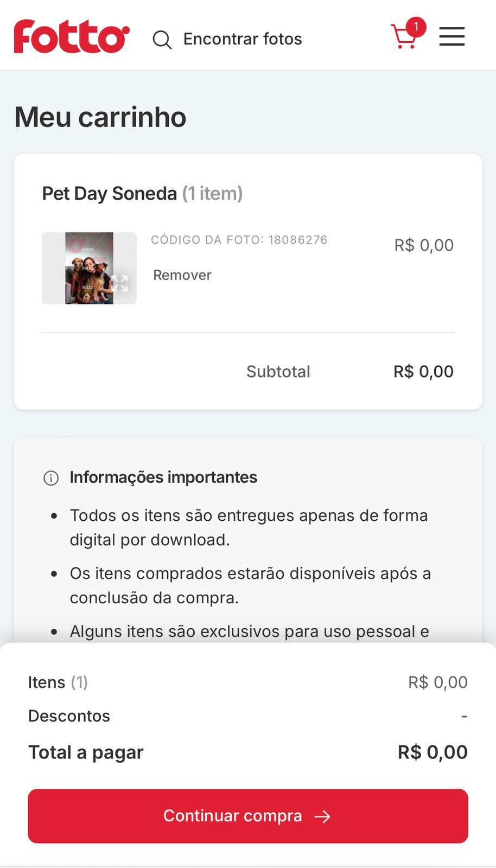Click the Subtotal label

pos(278,372)
